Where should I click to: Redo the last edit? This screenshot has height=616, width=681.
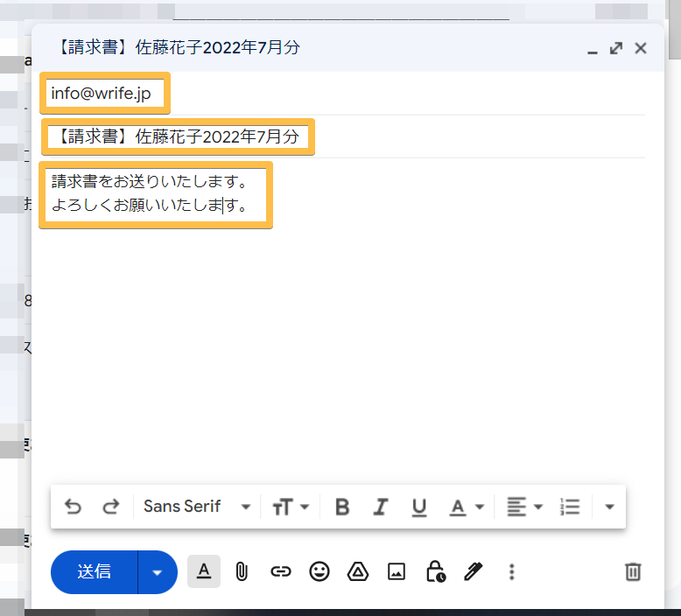coord(110,507)
